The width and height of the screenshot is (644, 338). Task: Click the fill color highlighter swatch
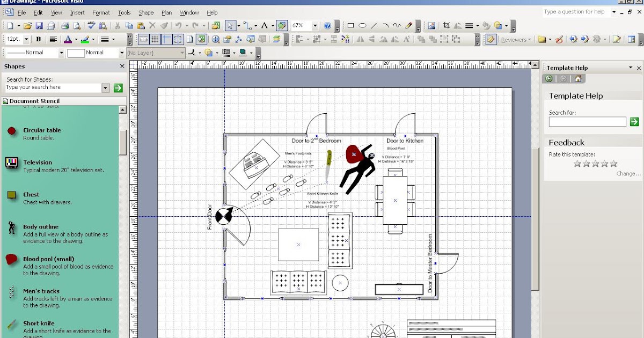coord(85,39)
